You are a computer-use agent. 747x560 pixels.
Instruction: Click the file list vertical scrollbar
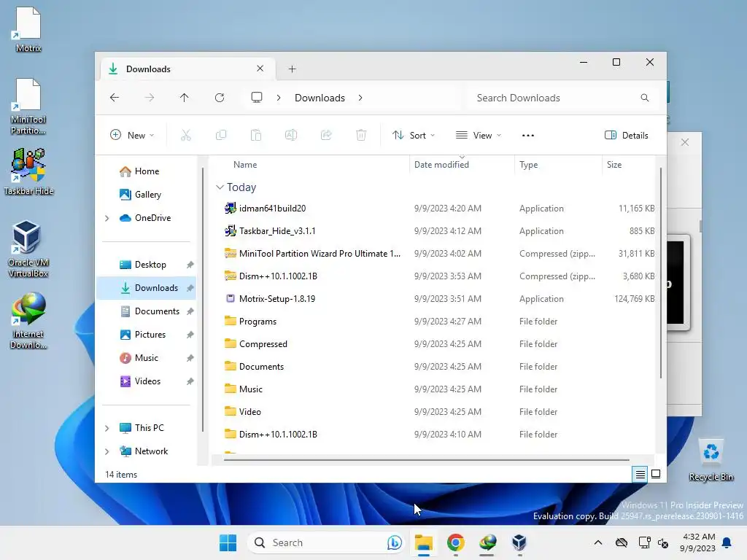coord(661,273)
